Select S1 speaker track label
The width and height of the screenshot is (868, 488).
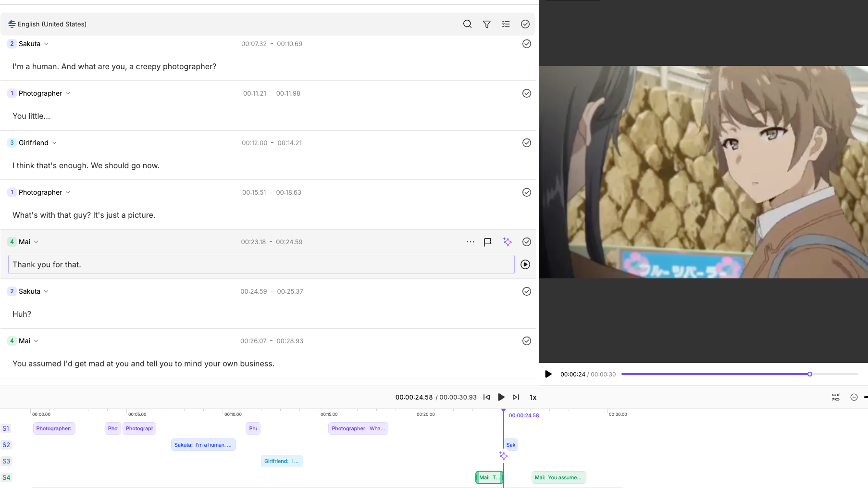[6, 428]
